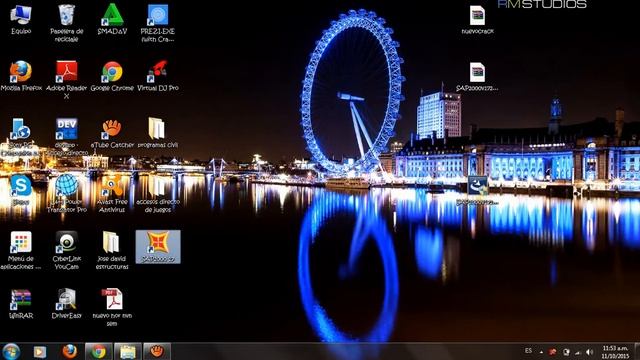Show hidden tray icons arrow
The width and height of the screenshot is (640, 360).
click(x=541, y=352)
